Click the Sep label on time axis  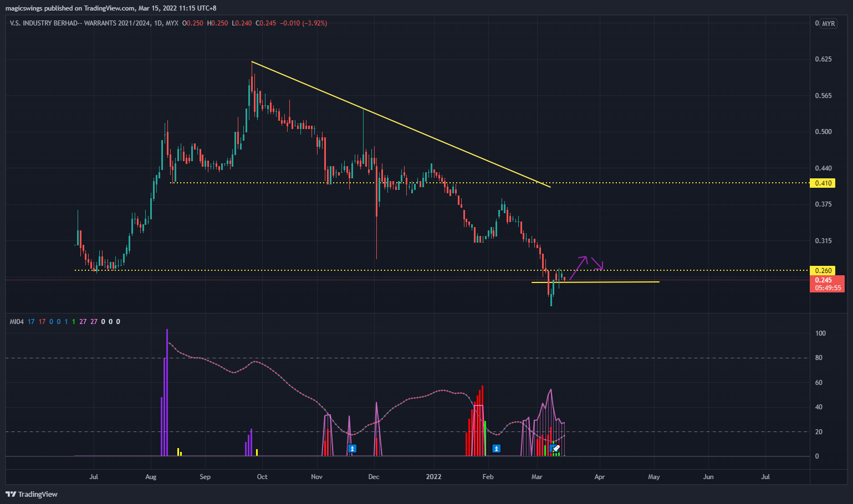point(205,477)
